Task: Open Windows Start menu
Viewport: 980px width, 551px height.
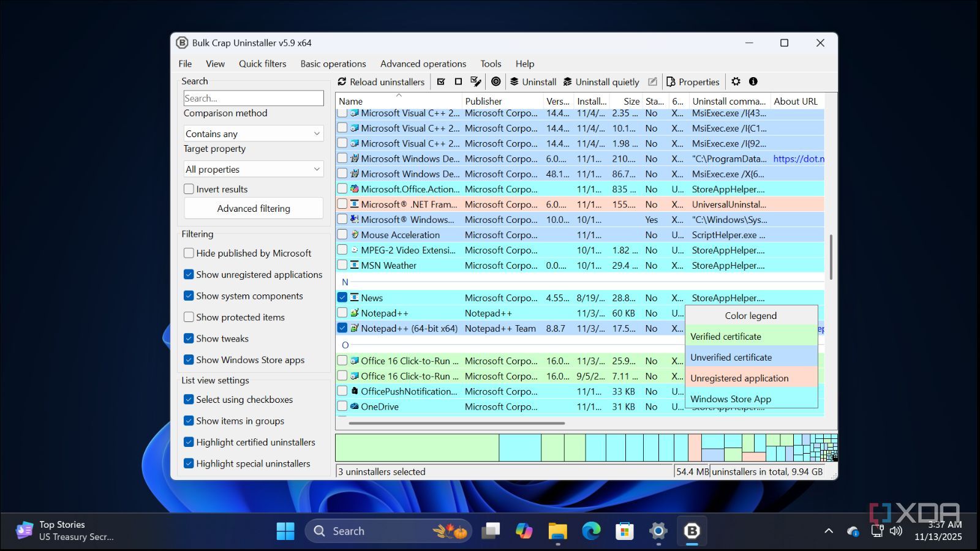Action: (285, 531)
